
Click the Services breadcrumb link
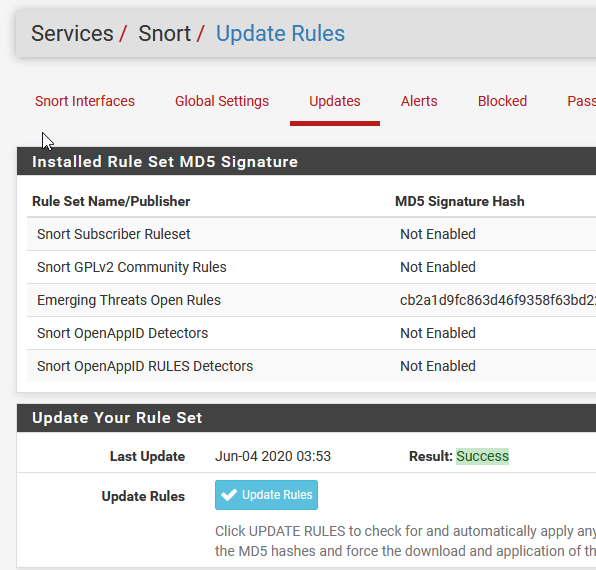pos(72,33)
